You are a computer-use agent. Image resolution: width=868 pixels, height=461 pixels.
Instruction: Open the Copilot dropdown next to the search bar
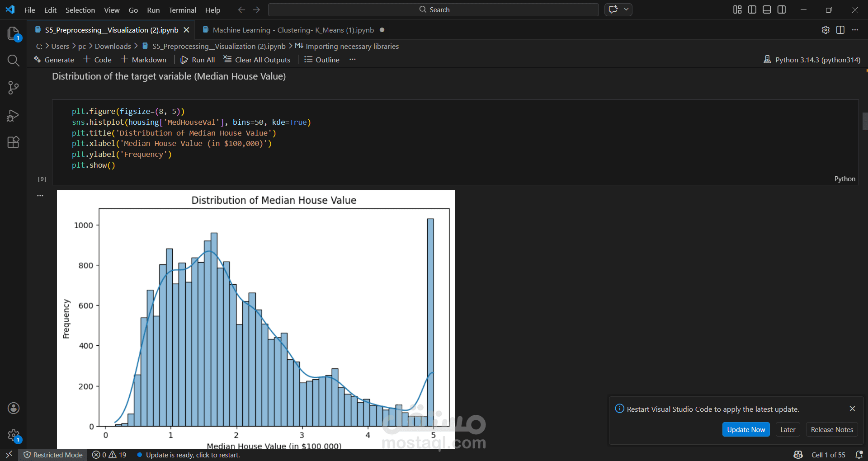626,9
